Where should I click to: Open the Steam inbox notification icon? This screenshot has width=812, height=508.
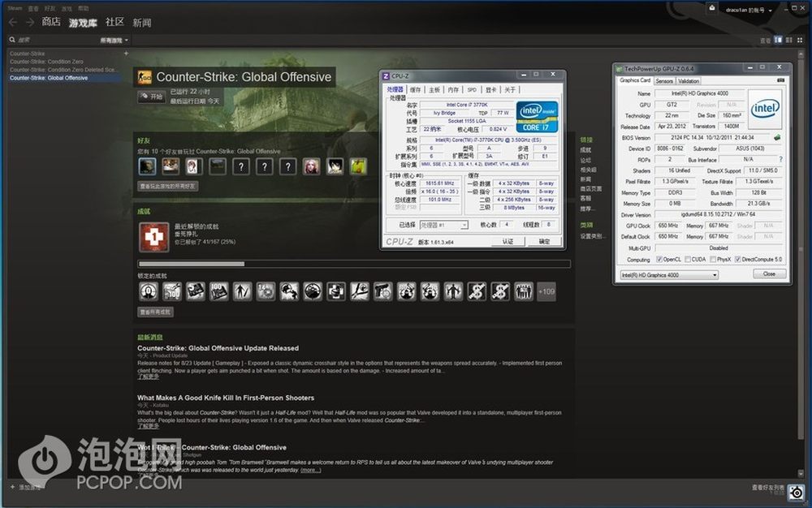tap(712, 8)
